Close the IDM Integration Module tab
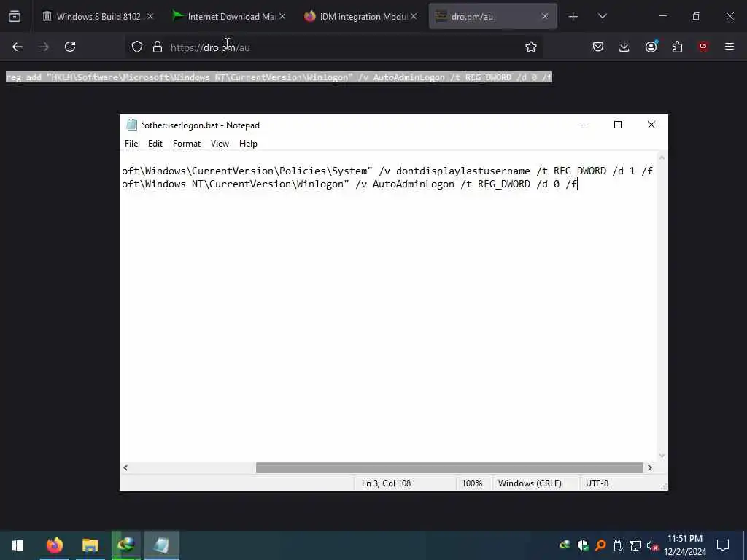The image size is (747, 560). coord(414,16)
